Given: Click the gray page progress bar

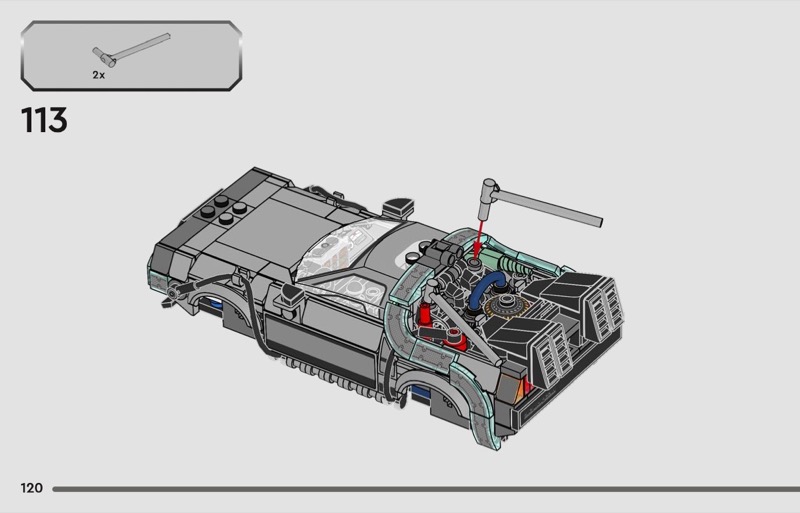Looking at the screenshot, I should point(420,489).
